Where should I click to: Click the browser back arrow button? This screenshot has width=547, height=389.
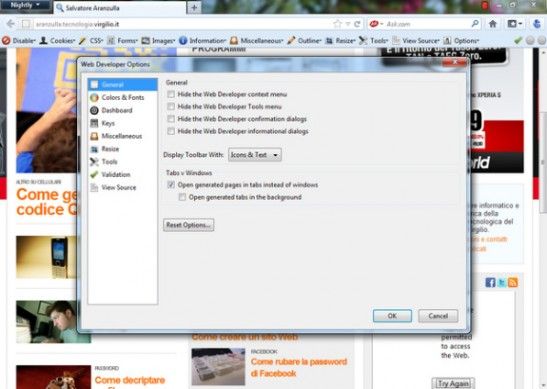click(x=10, y=24)
